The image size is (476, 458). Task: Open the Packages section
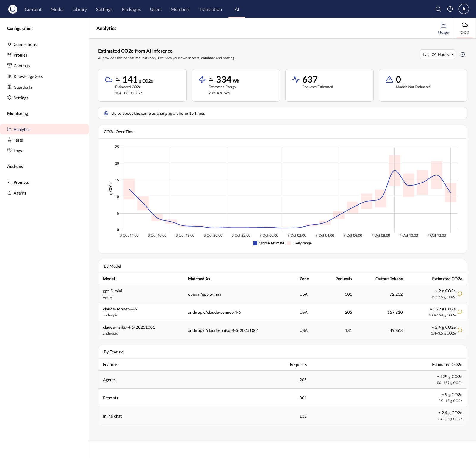[131, 9]
